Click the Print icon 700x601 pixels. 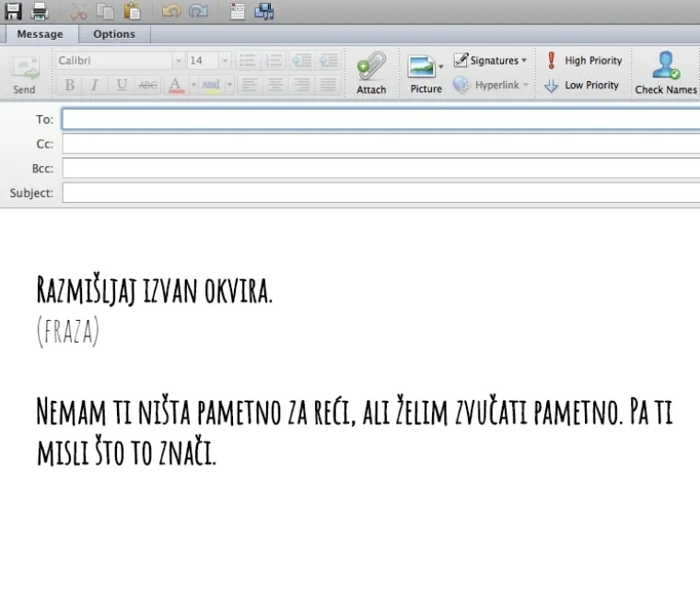tap(40, 11)
